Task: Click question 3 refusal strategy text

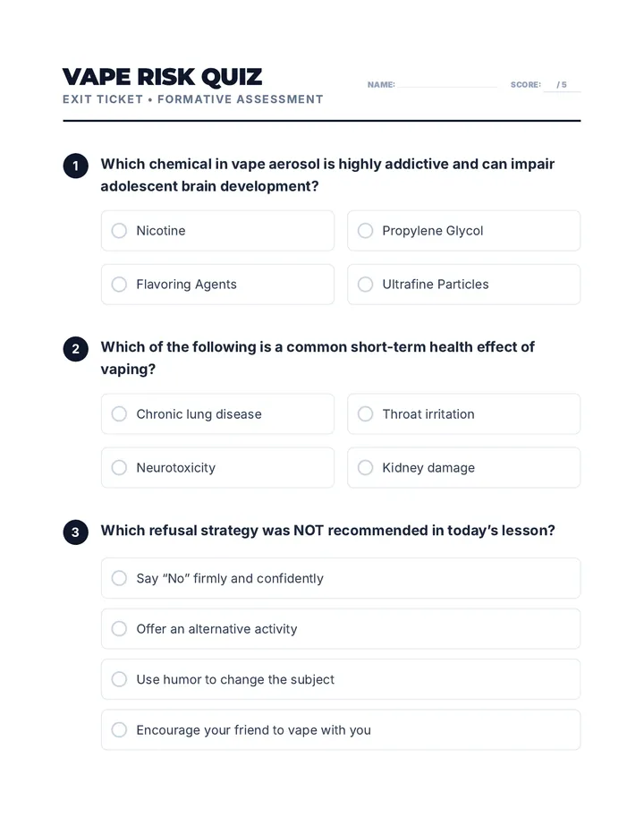Action: coord(327,531)
